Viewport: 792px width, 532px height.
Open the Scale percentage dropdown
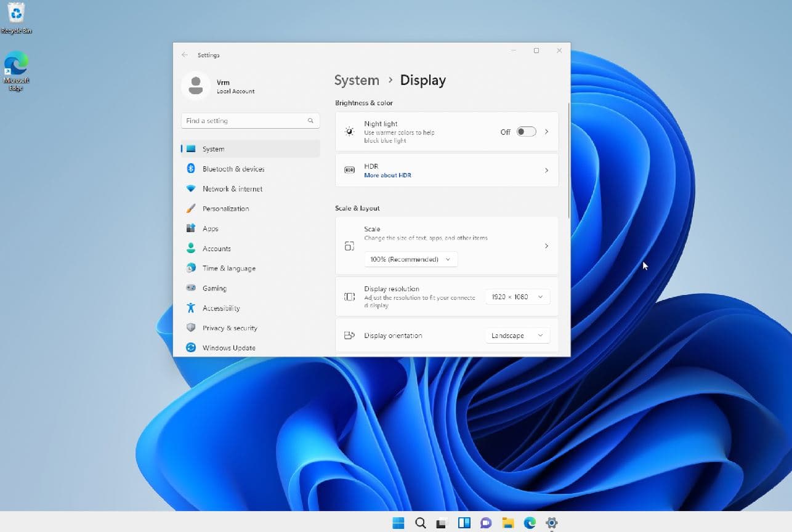pyautogui.click(x=410, y=259)
